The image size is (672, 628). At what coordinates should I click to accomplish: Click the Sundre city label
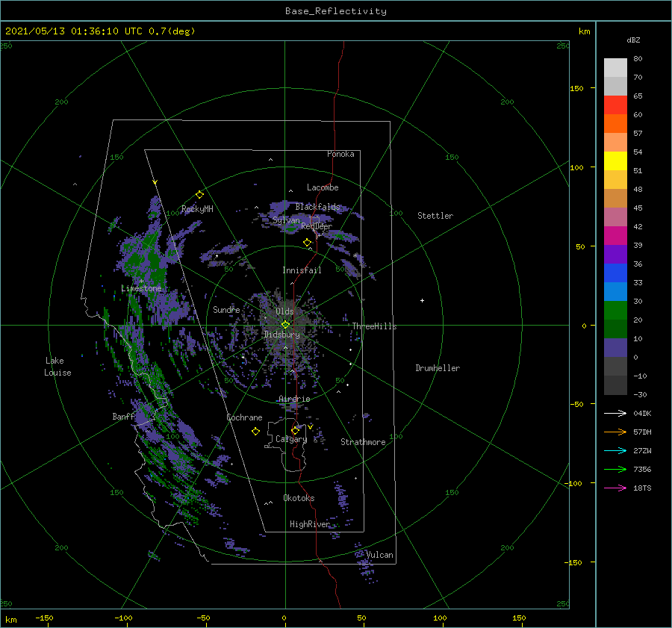226,309
